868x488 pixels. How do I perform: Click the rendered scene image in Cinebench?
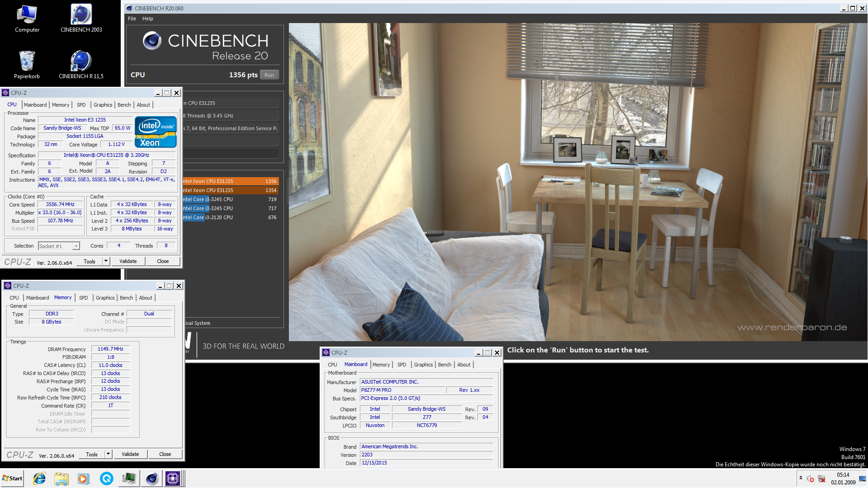[x=578, y=182]
